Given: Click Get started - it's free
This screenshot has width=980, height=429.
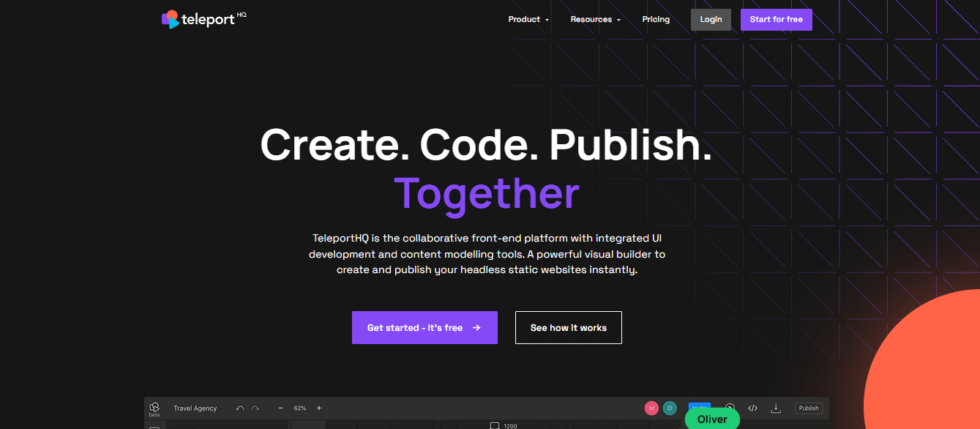Looking at the screenshot, I should tap(424, 328).
